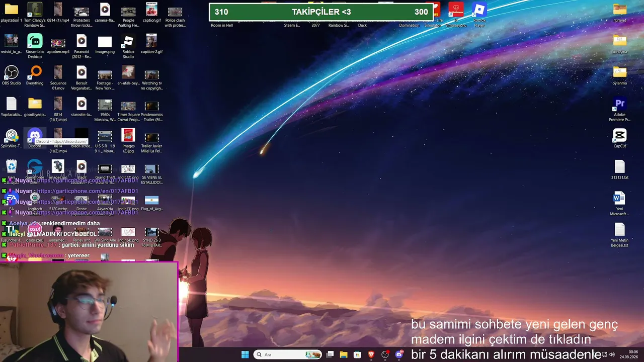Launch Roblox Player shortcut

coord(479,15)
